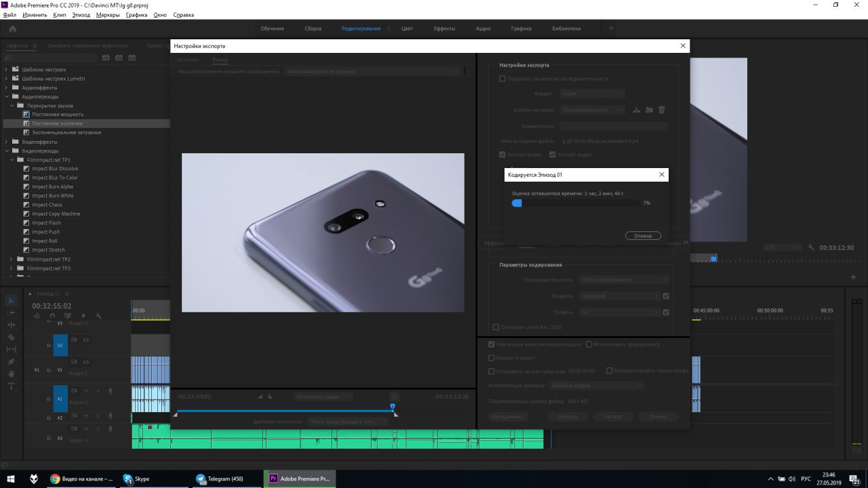Check Подобрать параметры последовательности checkbox
The width and height of the screenshot is (868, 488).
[502, 79]
